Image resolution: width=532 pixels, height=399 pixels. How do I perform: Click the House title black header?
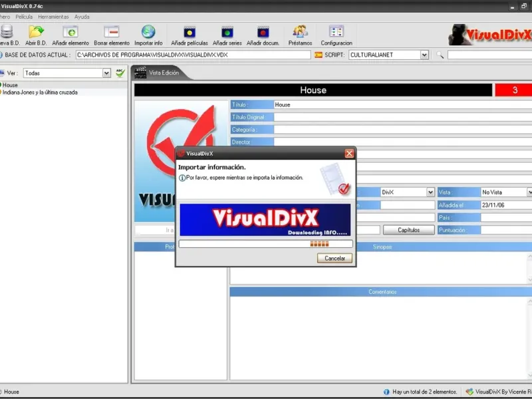[x=313, y=90]
